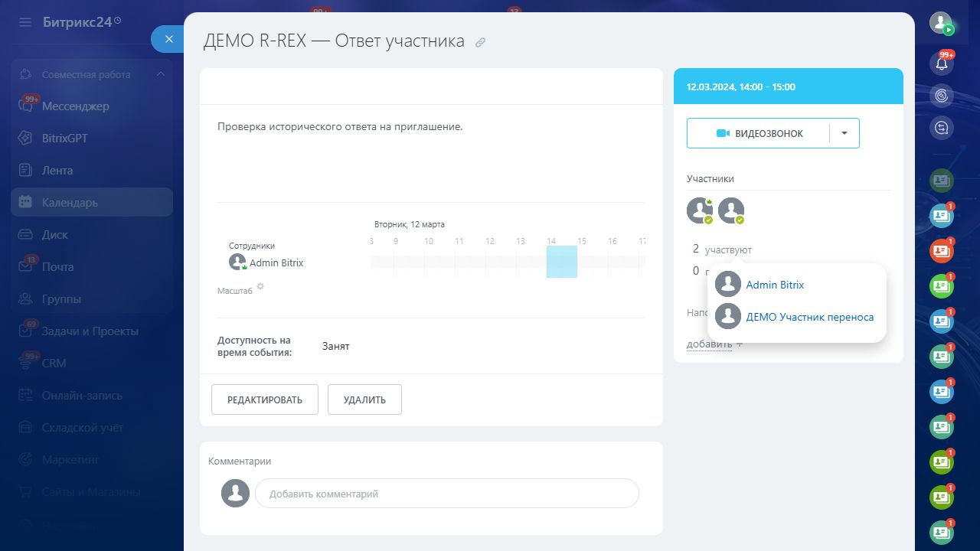The image size is (980, 551).
Task: Open Масштаб gear settings icon
Action: point(260,286)
